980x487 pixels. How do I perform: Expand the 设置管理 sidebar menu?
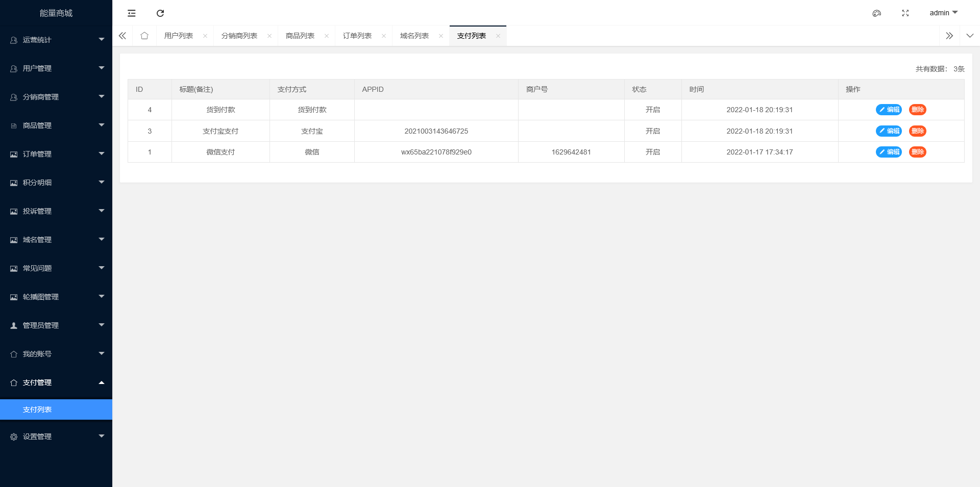tap(56, 437)
